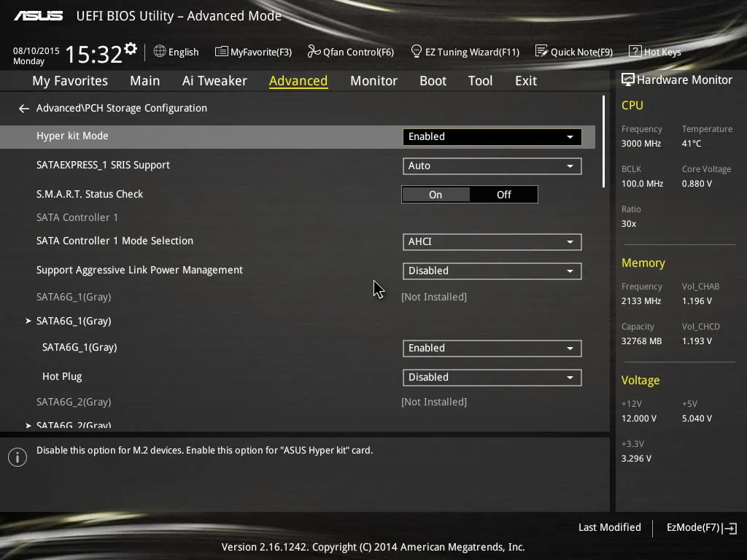This screenshot has width=747, height=560.
Task: Select the Hot Plug row label
Action: pyautogui.click(x=62, y=377)
